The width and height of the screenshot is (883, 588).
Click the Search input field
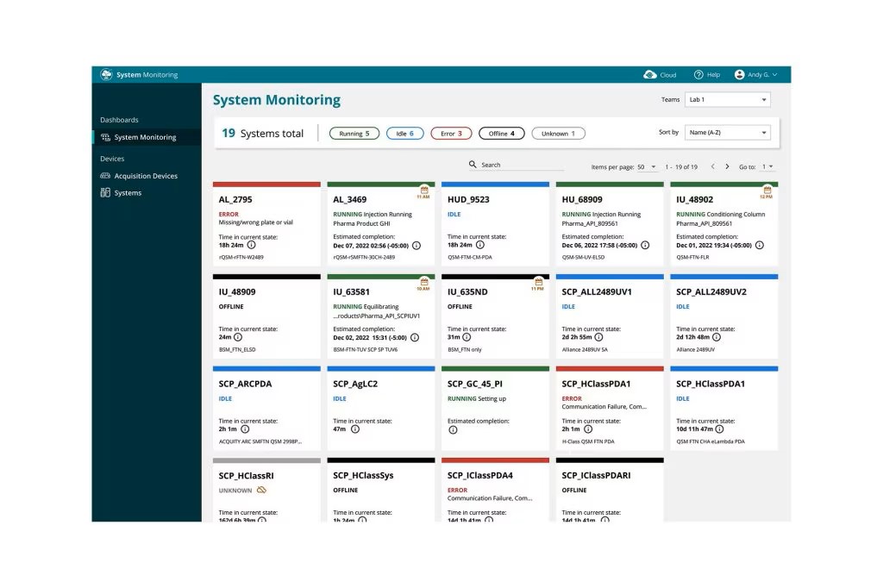522,165
